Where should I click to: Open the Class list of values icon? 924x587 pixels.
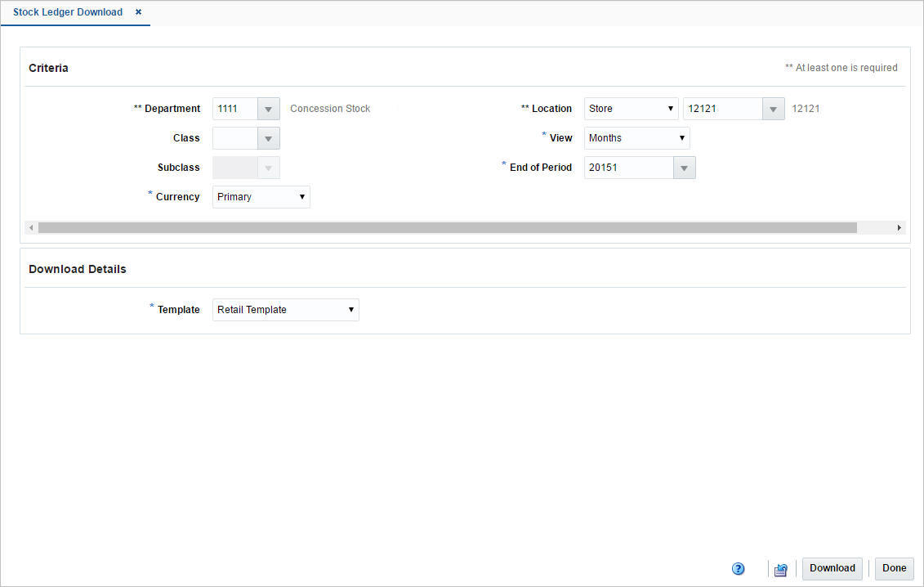click(x=268, y=137)
